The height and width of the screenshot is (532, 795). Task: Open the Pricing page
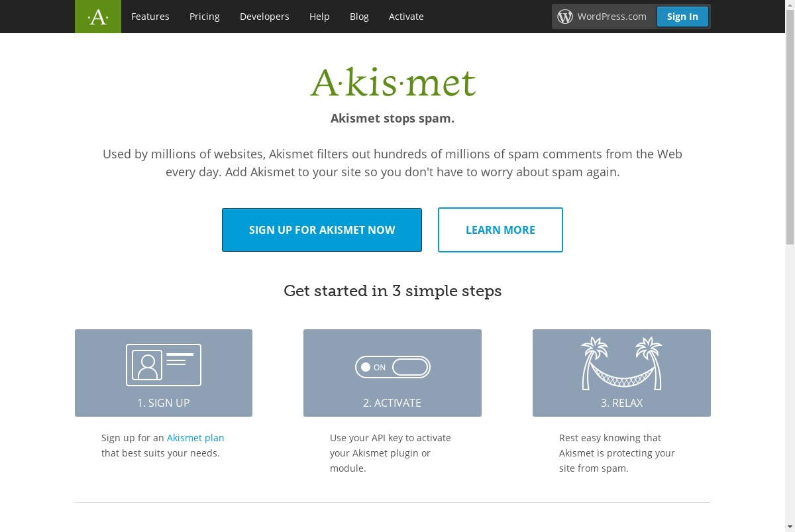pyautogui.click(x=205, y=17)
